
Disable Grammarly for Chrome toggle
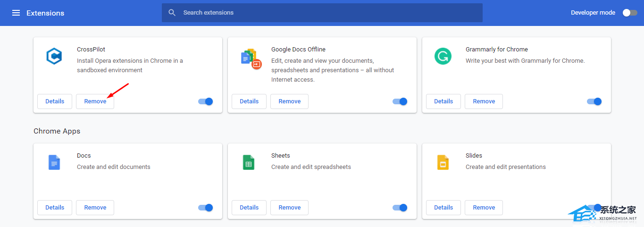tap(594, 101)
